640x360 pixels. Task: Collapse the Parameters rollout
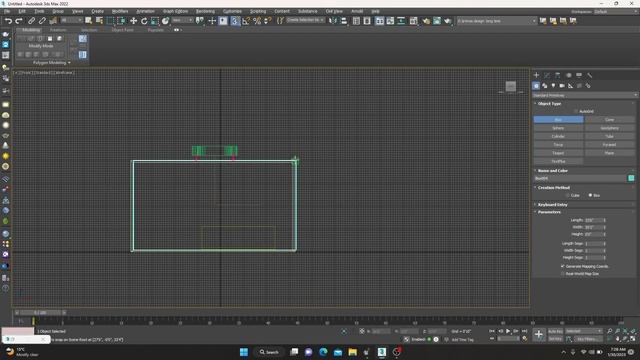coord(549,212)
